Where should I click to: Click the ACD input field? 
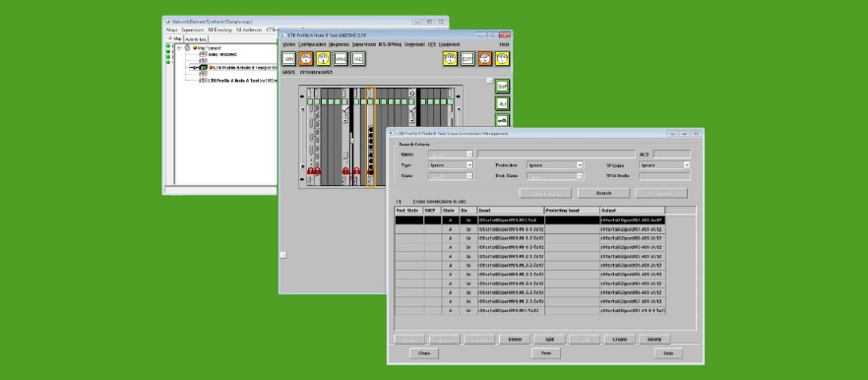[671, 154]
